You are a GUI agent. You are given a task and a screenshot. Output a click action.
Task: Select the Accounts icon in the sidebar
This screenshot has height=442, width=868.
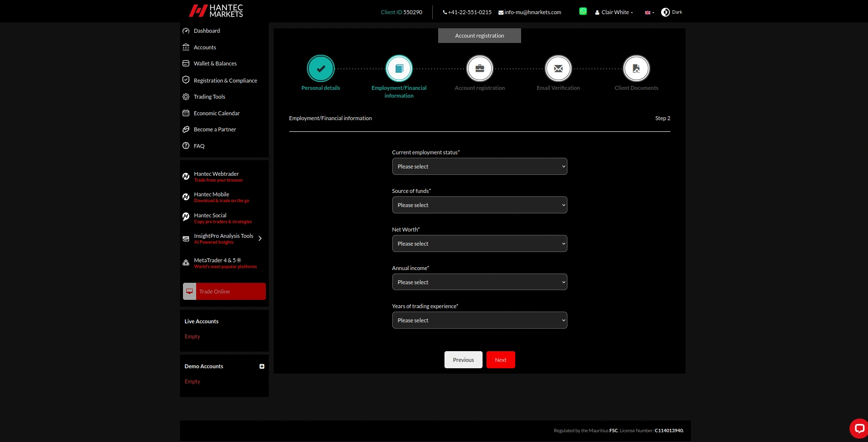(x=186, y=47)
